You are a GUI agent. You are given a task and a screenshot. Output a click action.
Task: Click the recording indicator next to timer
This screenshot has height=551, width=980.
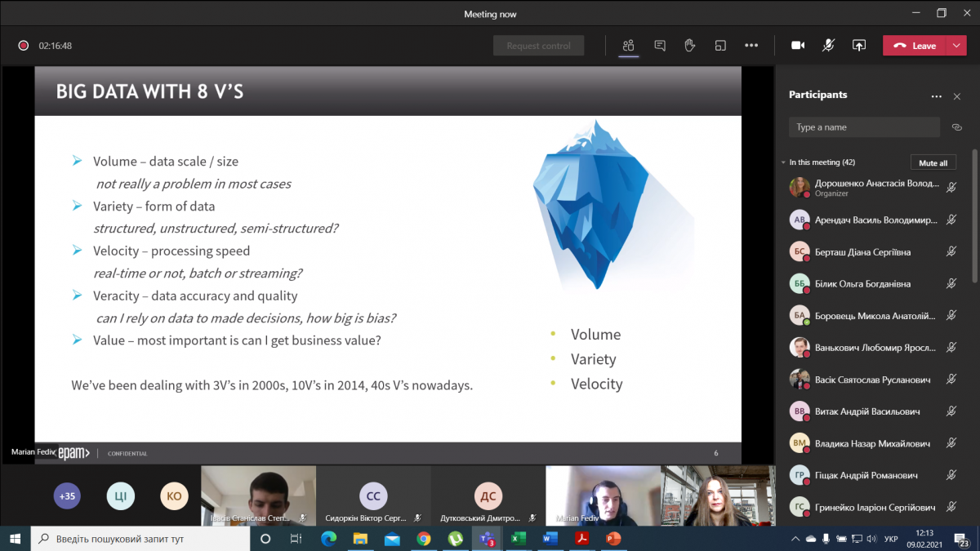(x=24, y=46)
